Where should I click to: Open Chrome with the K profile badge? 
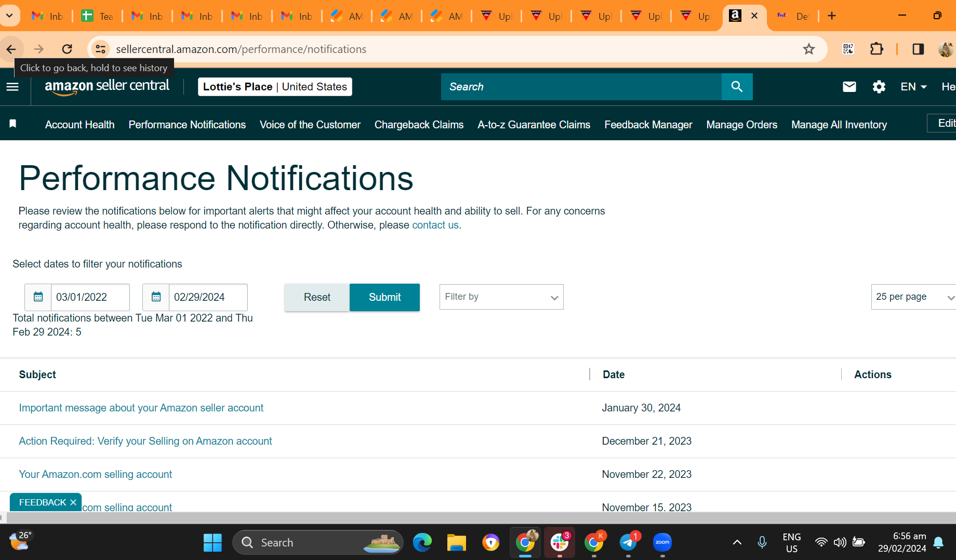coord(594,543)
